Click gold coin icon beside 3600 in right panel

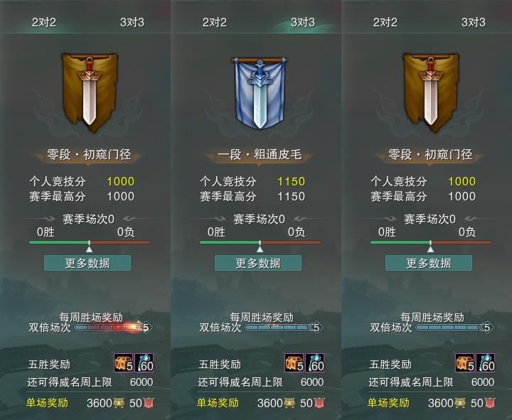(x=459, y=404)
